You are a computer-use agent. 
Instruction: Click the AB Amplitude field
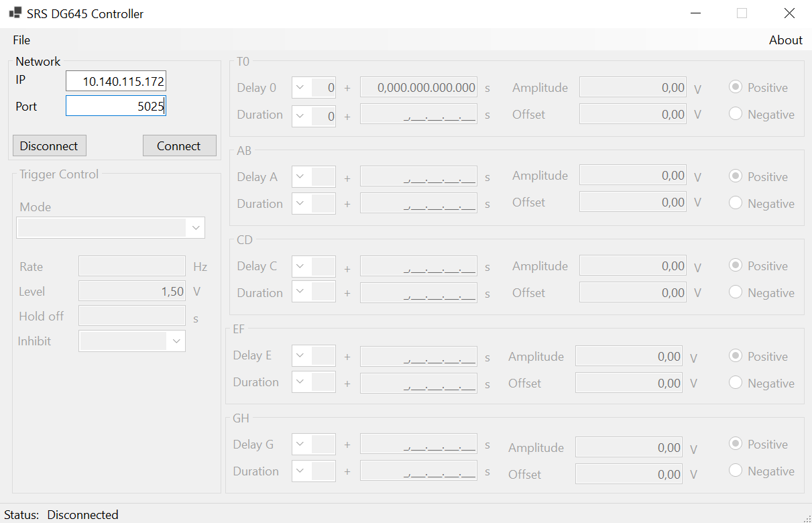pyautogui.click(x=633, y=175)
